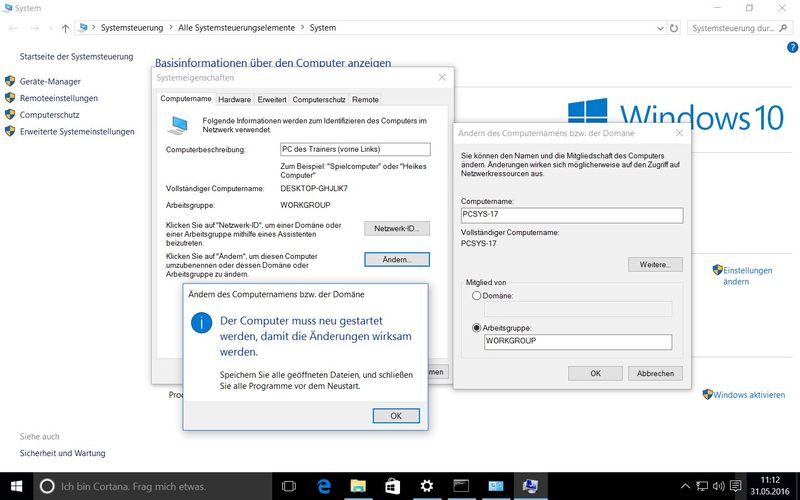Viewport: 800px width, 500px height.
Task: Click the Computerbeschreibung text field
Action: [x=355, y=149]
